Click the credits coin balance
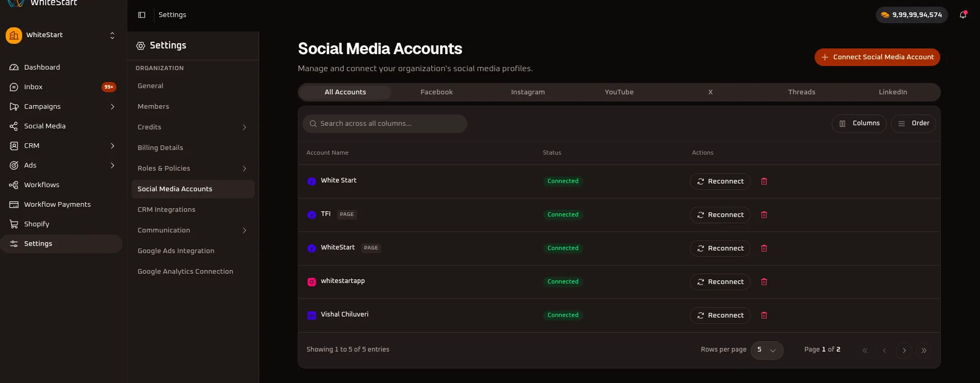Viewport: 980px width, 383px height. (911, 15)
